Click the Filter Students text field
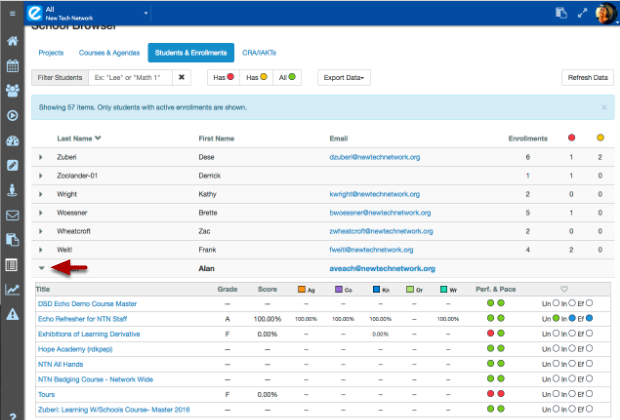Screen dimensions: 620x420 point(130,78)
